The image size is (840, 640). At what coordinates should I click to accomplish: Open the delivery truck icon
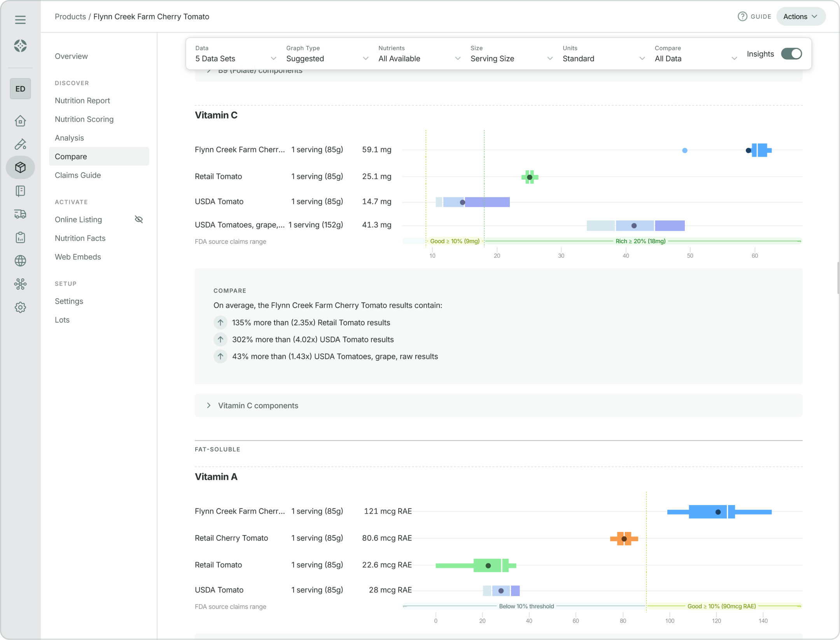[20, 214]
